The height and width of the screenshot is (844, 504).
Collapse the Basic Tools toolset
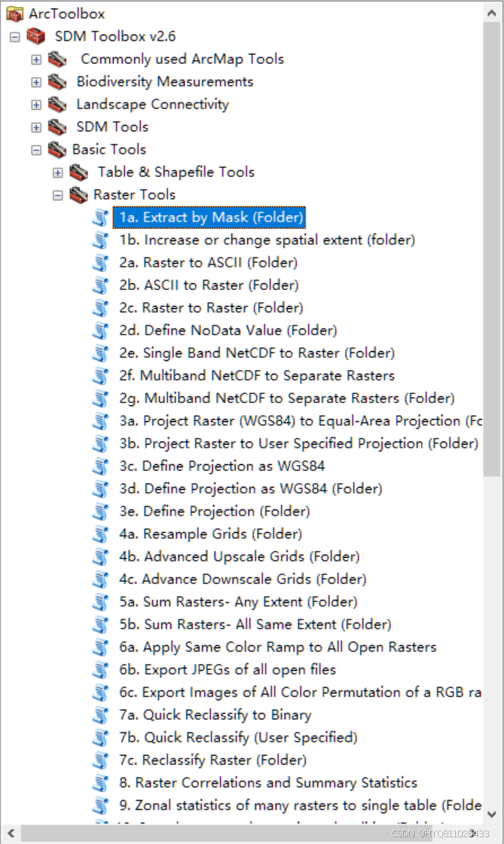point(36,150)
